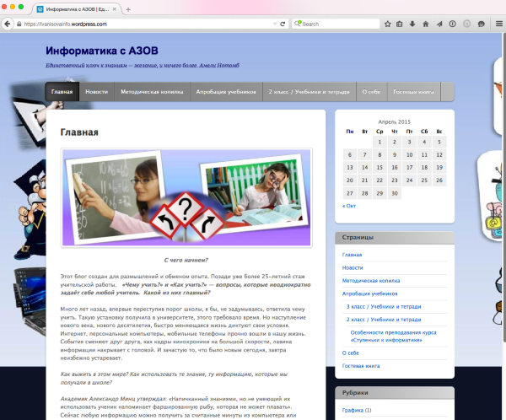Open the hamburger browser menu
The width and height of the screenshot is (506, 420).
point(498,24)
